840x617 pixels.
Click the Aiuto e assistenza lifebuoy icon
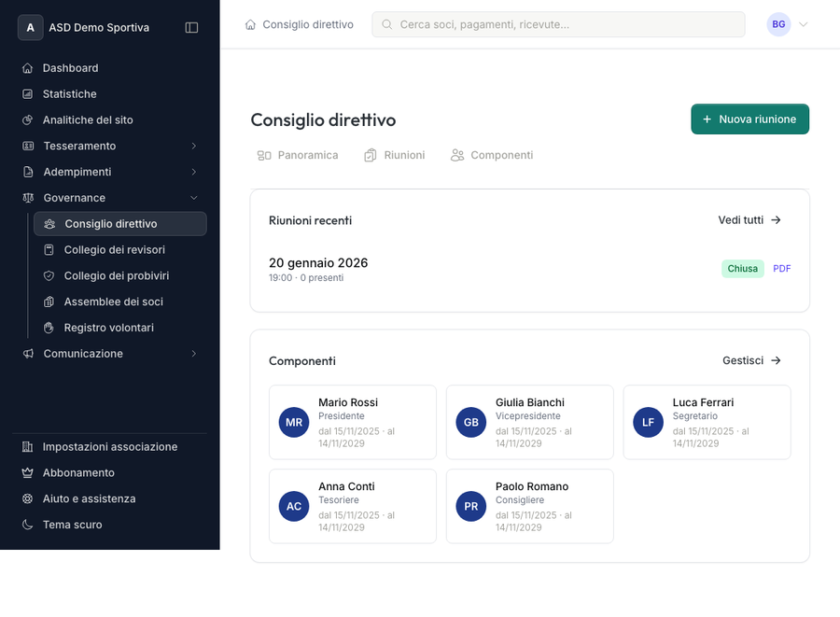click(27, 498)
